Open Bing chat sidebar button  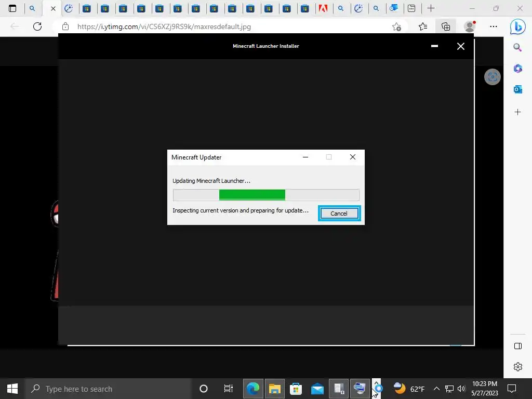point(518,26)
